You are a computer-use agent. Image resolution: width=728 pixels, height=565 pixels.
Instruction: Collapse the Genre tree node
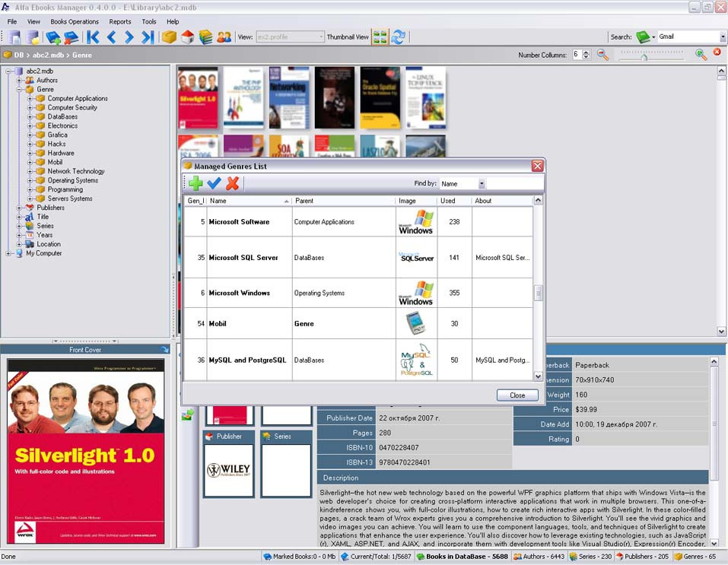coord(19,89)
